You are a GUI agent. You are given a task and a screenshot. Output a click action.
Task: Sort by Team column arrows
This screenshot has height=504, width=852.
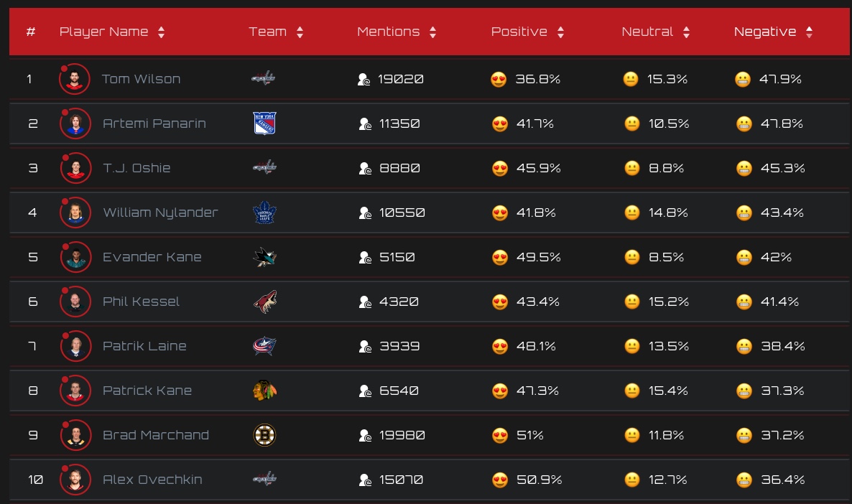tap(300, 32)
